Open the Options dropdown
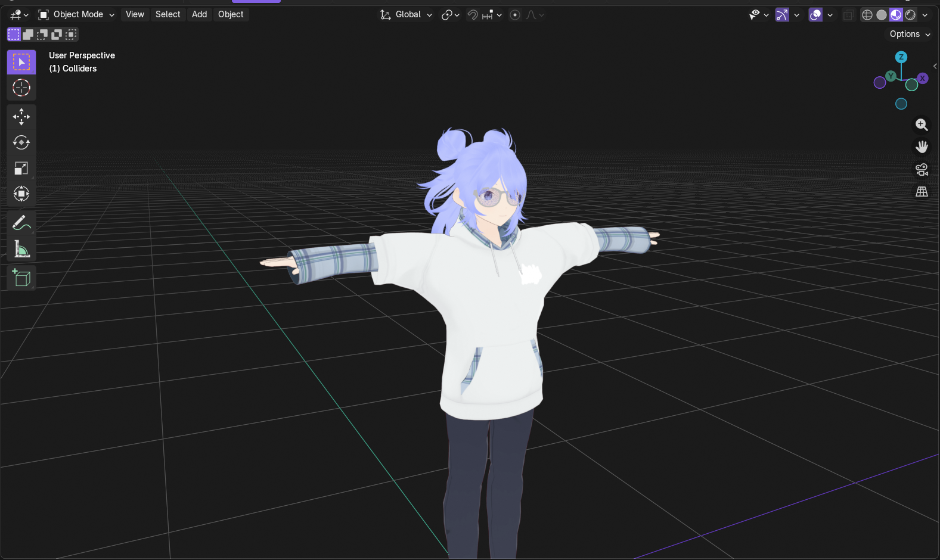The height and width of the screenshot is (560, 940). (910, 34)
